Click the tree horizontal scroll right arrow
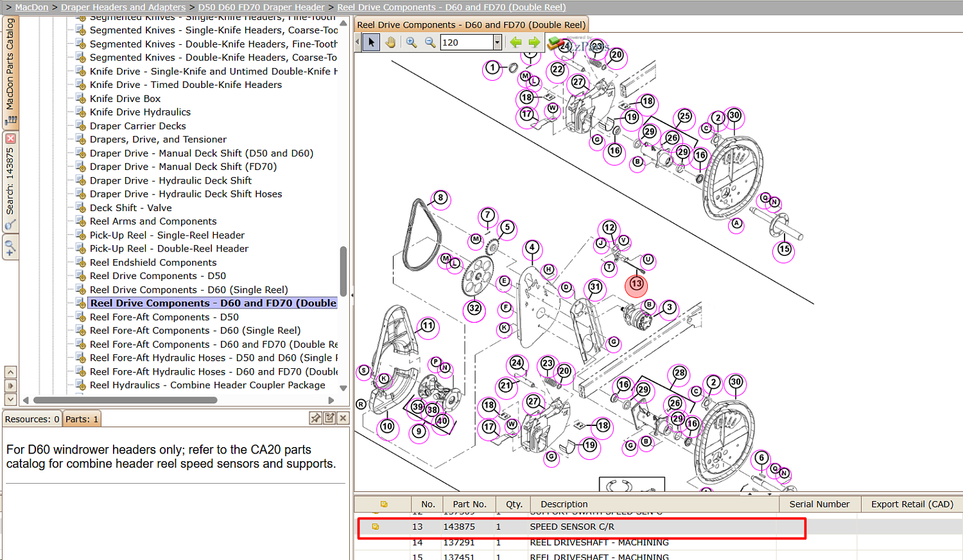Screen dimensions: 963x560 click(x=331, y=400)
